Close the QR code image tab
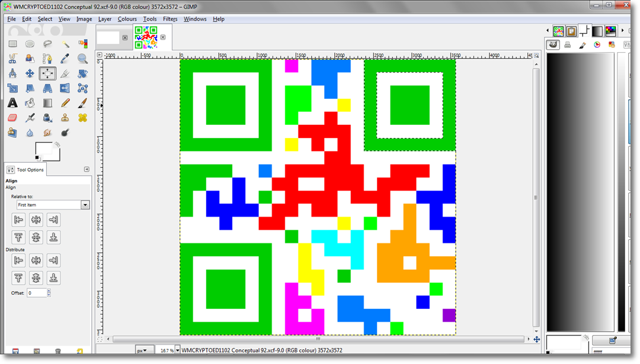 pos(163,37)
